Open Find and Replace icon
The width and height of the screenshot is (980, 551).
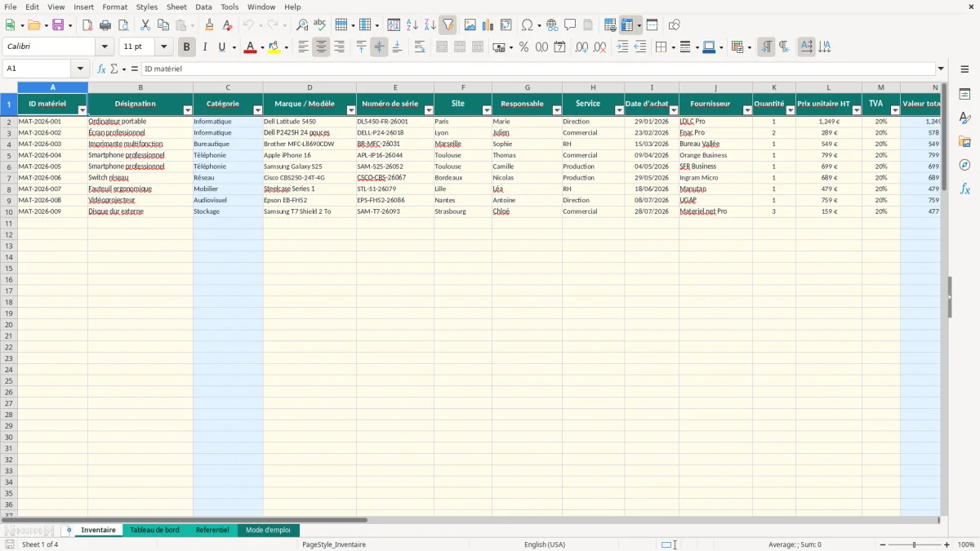(302, 25)
